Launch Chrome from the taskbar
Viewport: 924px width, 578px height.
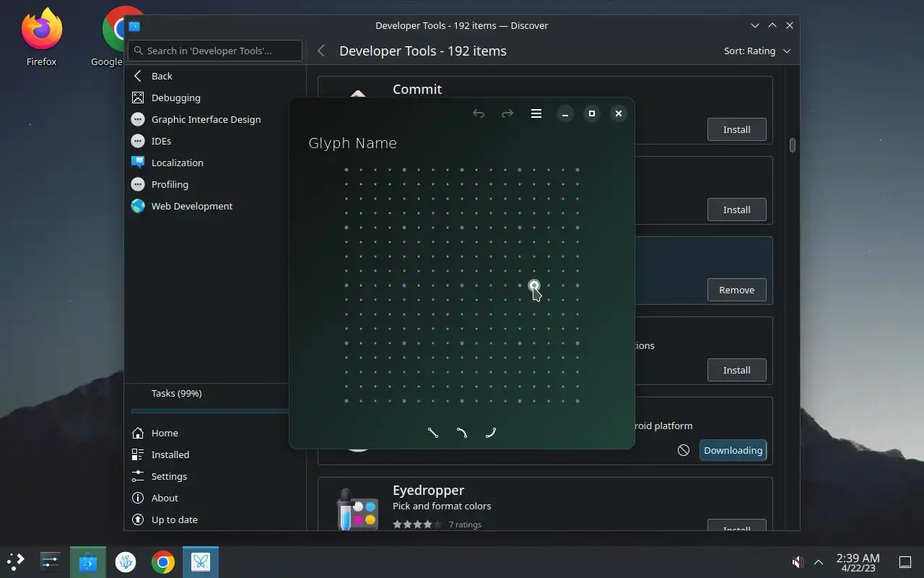(163, 561)
